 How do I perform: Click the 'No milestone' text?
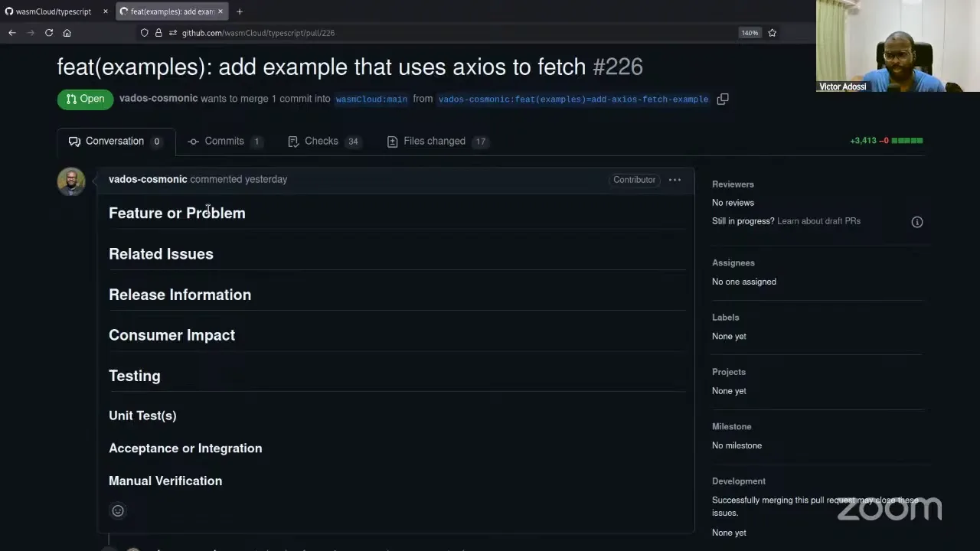[737, 445]
